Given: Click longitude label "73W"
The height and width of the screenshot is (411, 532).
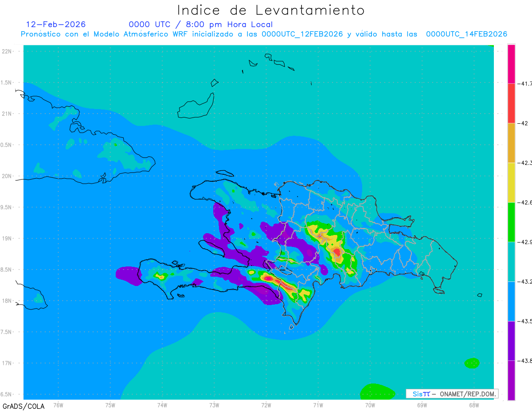Looking at the screenshot, I should point(214,404).
